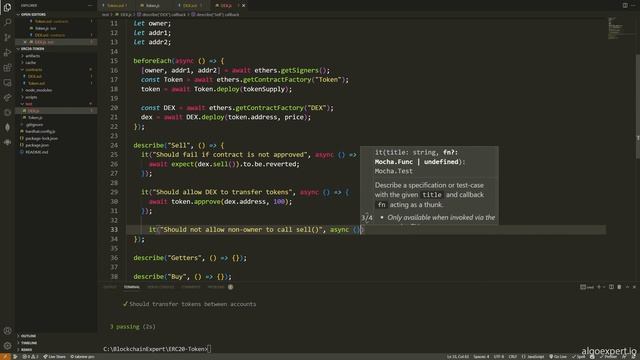Click the split editor icon top right

625,5
